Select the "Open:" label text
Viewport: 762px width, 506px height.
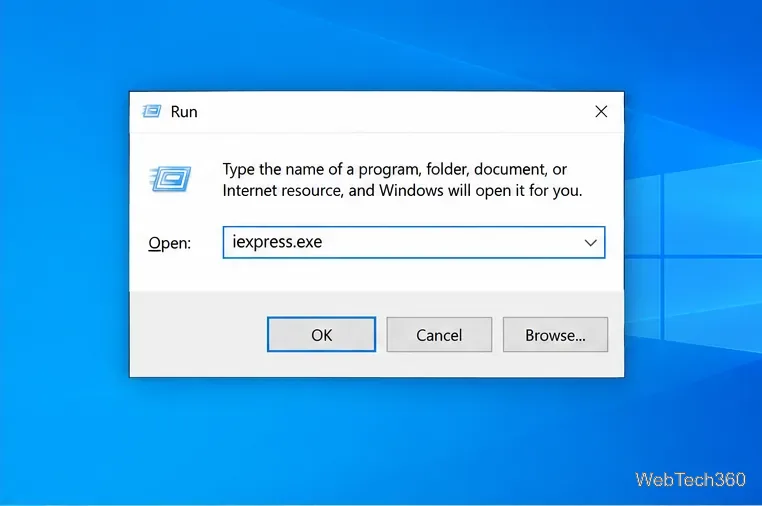[170, 243]
